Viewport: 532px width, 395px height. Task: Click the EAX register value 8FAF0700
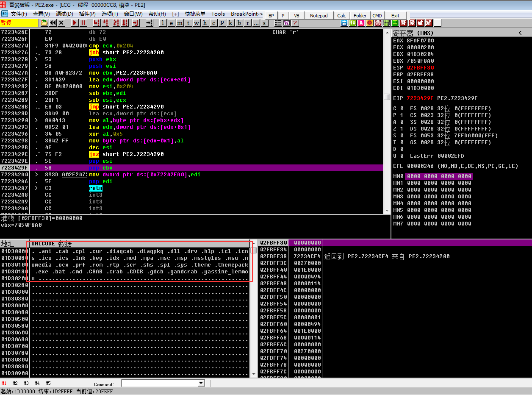click(x=421, y=41)
